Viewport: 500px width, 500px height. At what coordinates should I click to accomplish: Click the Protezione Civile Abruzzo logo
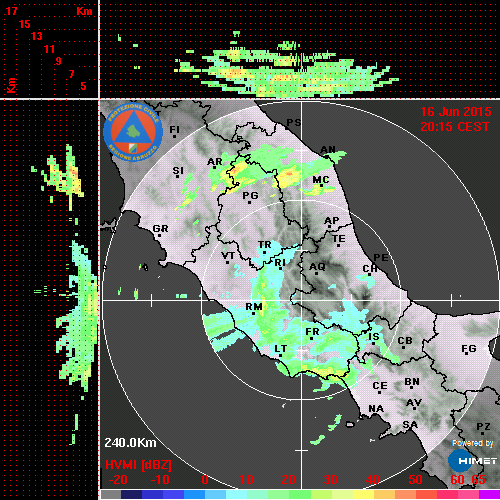point(133,132)
